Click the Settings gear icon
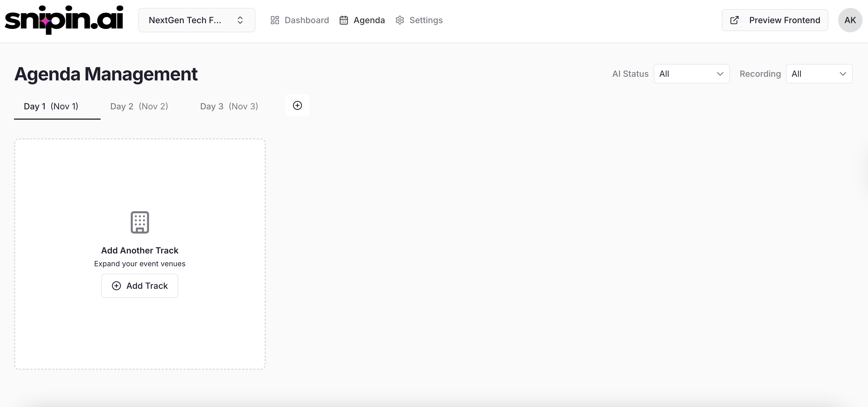868x407 pixels. (400, 20)
